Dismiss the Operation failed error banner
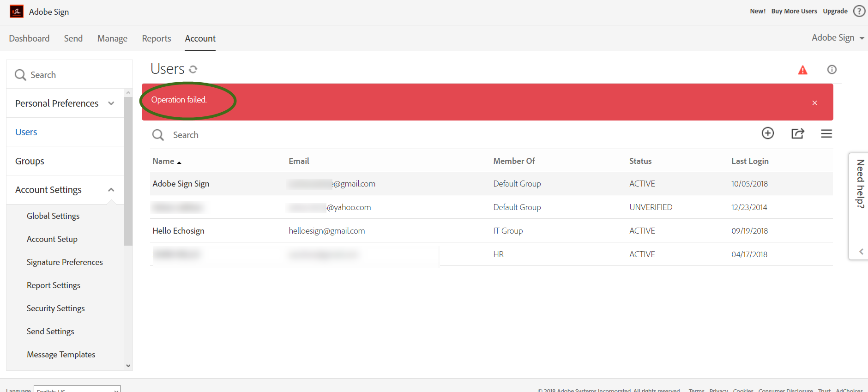Viewport: 868px width, 392px height. pyautogui.click(x=815, y=103)
